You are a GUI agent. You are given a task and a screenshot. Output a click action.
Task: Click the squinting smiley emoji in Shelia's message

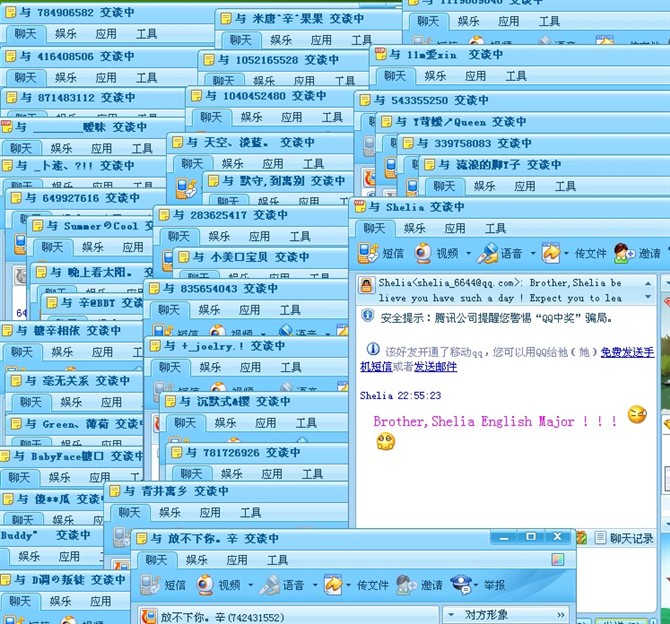[637, 414]
